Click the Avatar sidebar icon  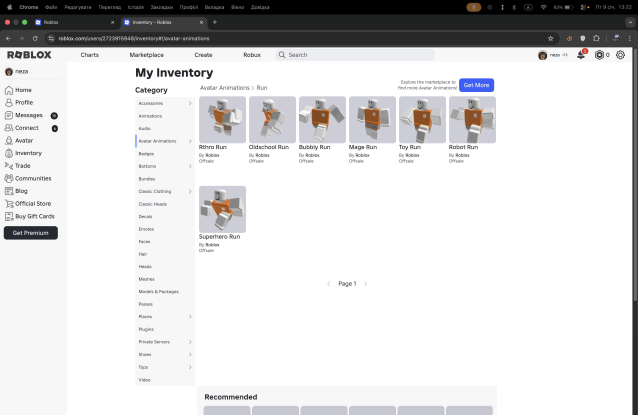pos(9,141)
